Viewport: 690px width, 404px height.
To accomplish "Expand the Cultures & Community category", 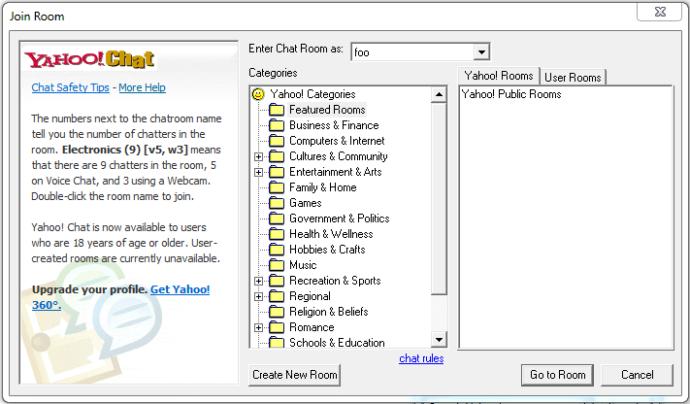I will pyautogui.click(x=259, y=157).
